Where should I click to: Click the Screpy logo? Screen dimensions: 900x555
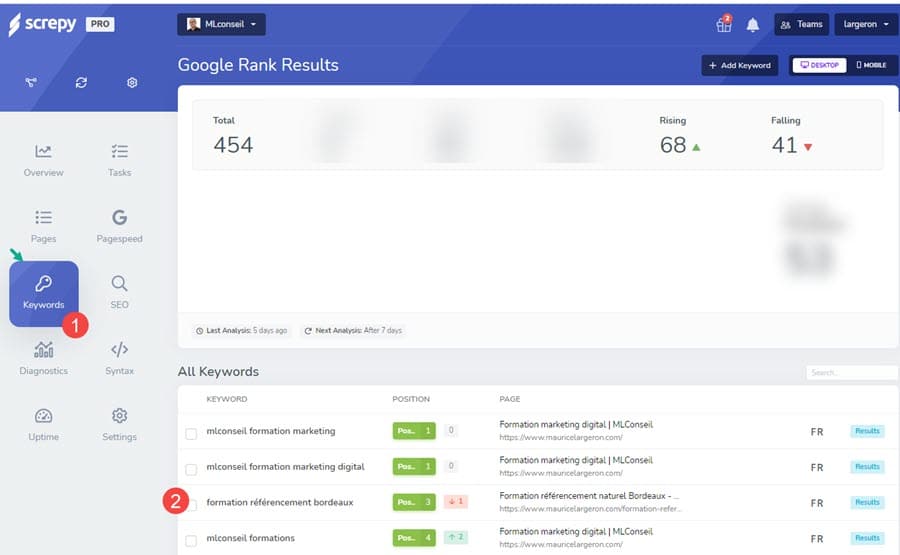42,24
